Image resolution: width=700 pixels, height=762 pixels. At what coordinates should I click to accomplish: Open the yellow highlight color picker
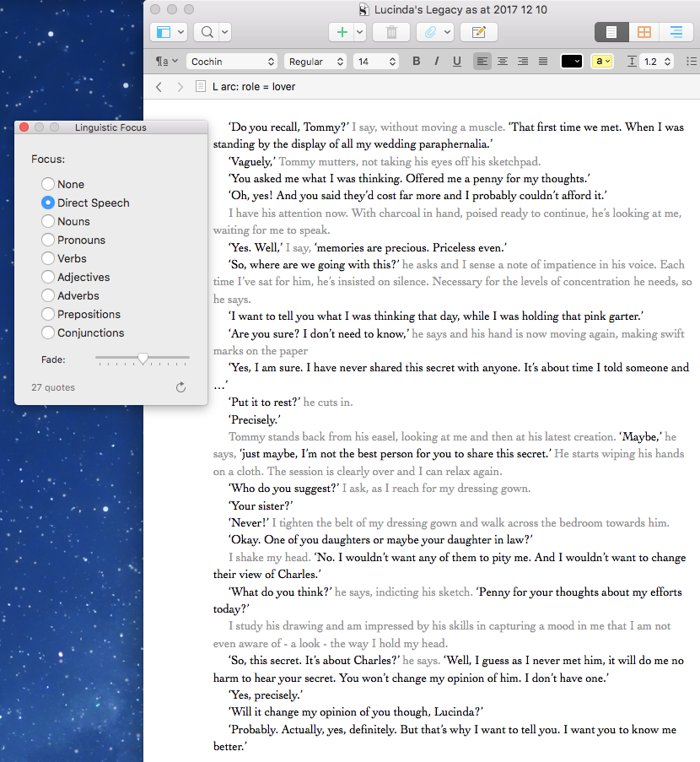click(x=602, y=62)
